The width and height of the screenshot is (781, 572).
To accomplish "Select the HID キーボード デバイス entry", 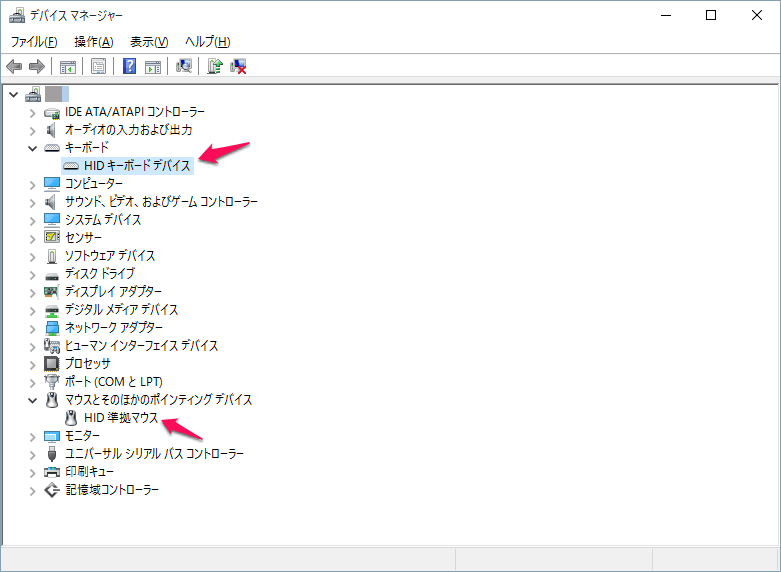I will pyautogui.click(x=137, y=165).
